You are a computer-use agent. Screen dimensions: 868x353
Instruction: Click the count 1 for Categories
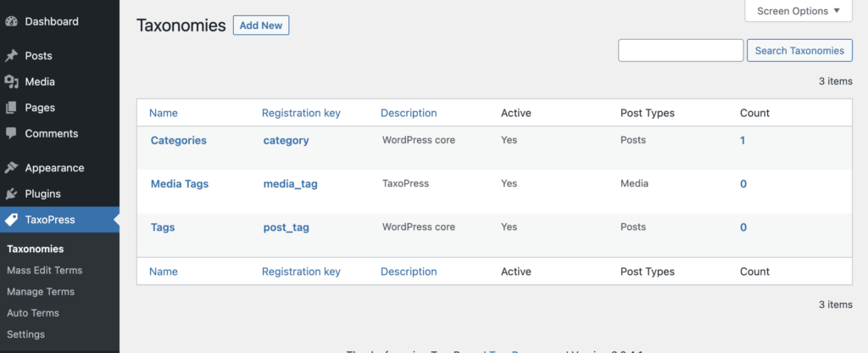point(743,141)
